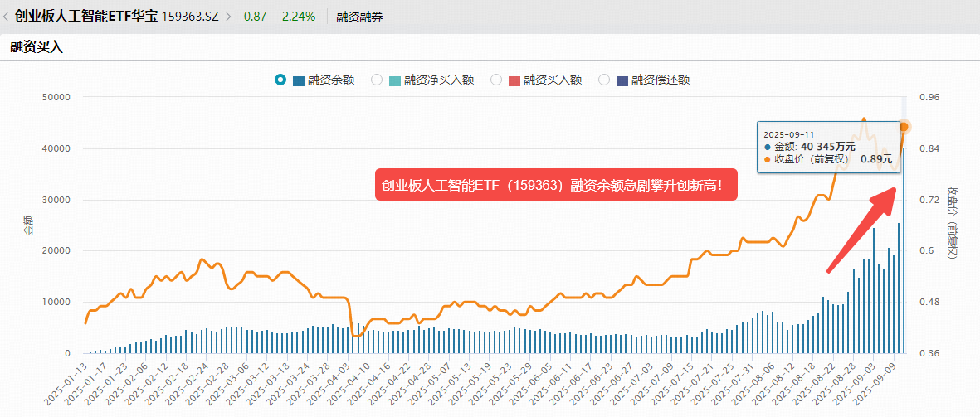Select the 融资买入额 radio button

496,80
